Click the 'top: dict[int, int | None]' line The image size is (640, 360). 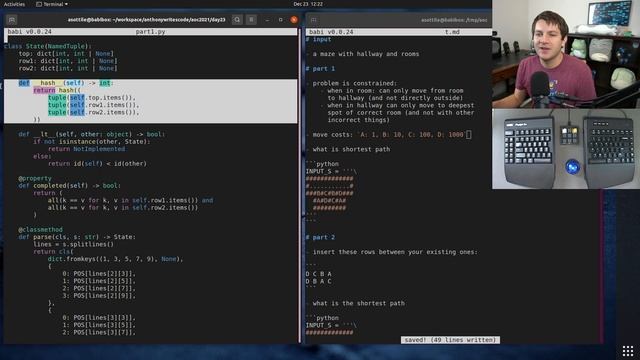point(66,53)
